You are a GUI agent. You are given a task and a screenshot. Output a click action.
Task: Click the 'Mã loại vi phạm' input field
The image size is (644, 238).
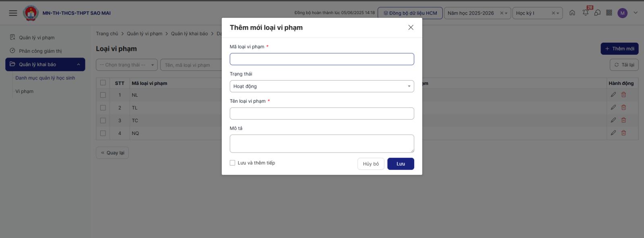(x=322, y=59)
